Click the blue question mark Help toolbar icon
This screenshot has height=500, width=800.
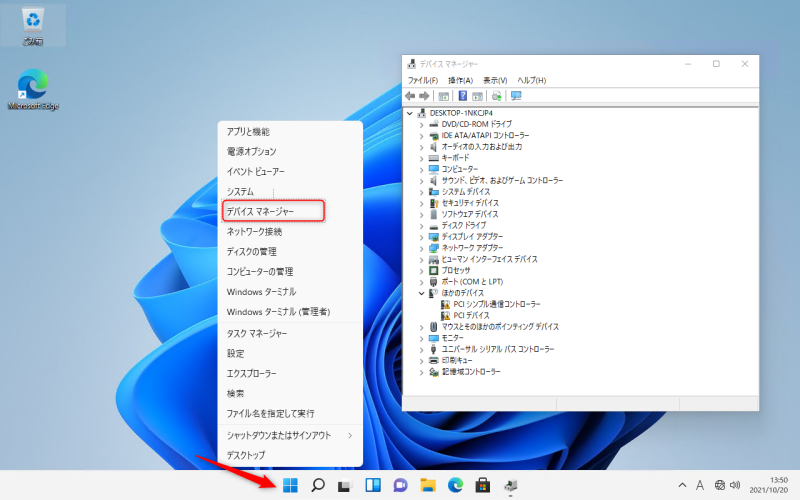pyautogui.click(x=462, y=96)
